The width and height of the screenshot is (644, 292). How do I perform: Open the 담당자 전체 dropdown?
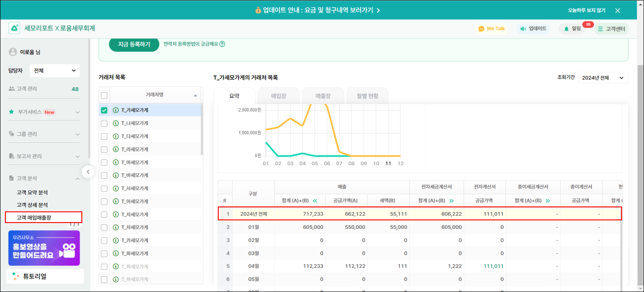(55, 70)
